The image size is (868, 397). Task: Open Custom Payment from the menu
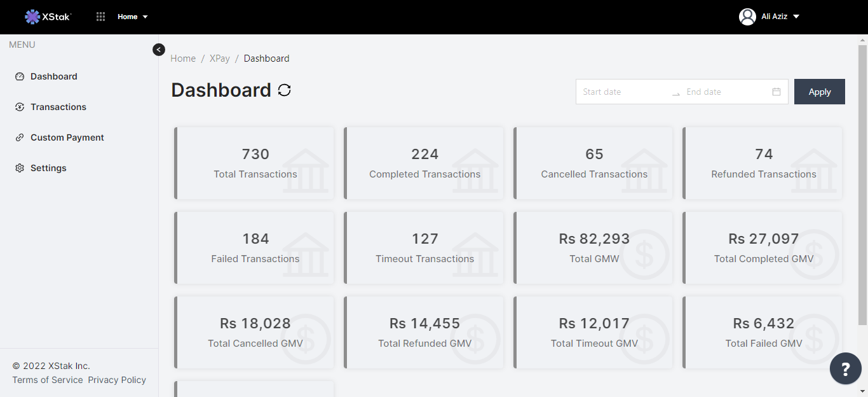click(67, 137)
